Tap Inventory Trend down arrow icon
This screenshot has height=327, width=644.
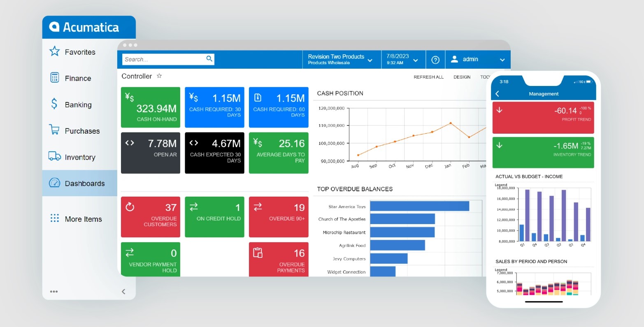click(x=500, y=145)
